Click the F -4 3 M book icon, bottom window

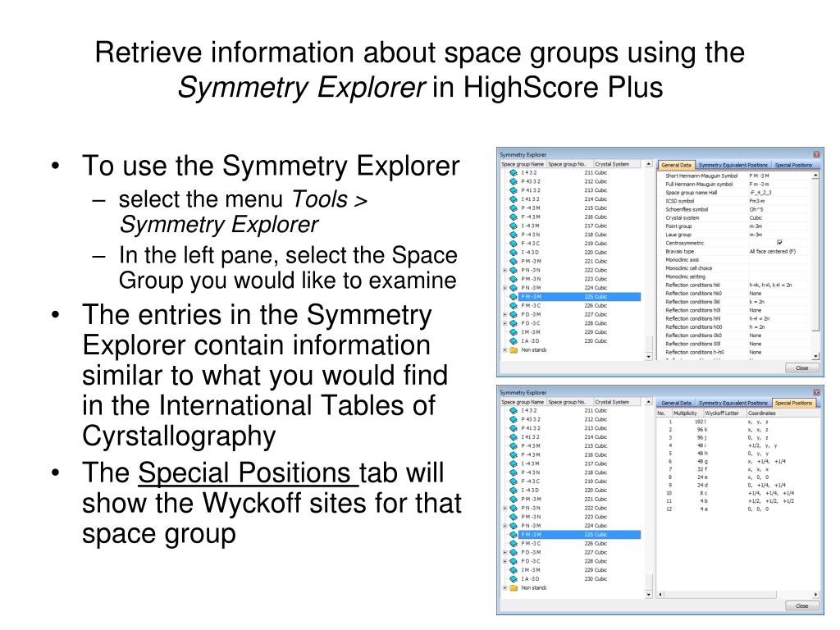[x=514, y=454]
